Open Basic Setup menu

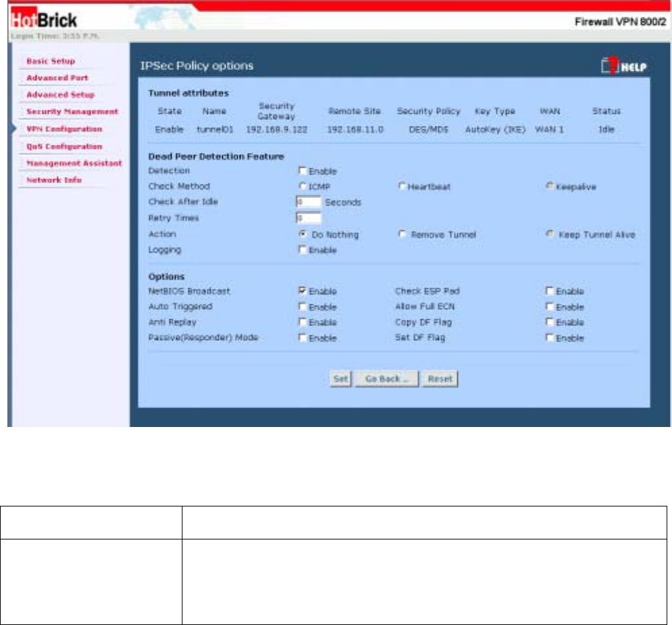click(x=50, y=61)
